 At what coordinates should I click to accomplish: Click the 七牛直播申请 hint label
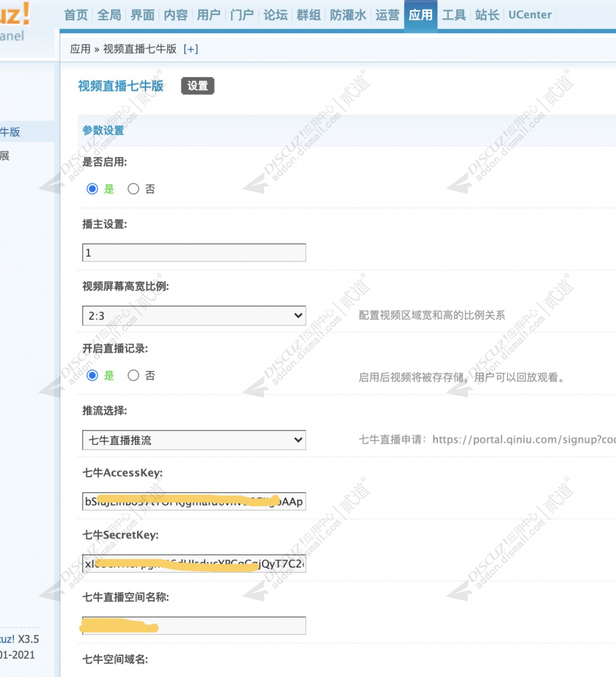(393, 439)
